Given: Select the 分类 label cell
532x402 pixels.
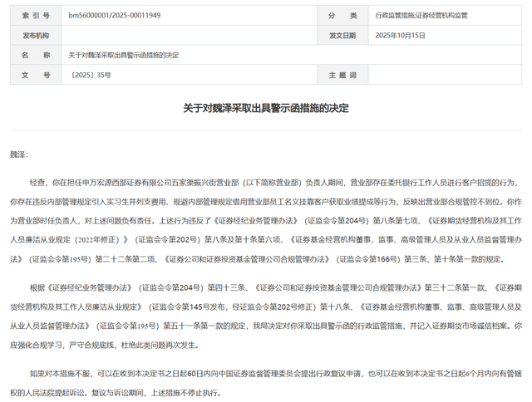Looking at the screenshot, I should 342,15.
